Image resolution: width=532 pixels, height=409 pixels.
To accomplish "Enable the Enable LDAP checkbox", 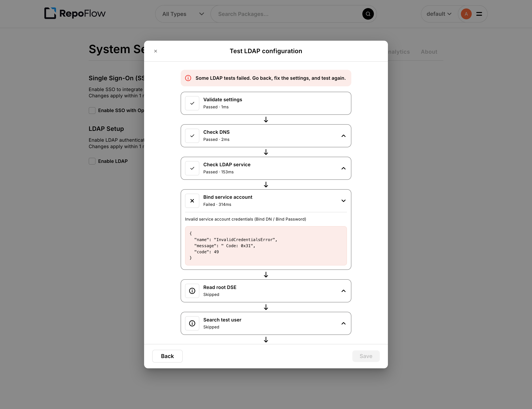I will (x=92, y=161).
